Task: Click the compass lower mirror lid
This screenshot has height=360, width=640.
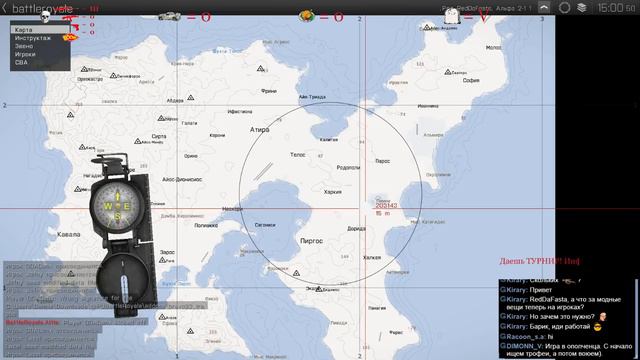Action: [x=122, y=280]
